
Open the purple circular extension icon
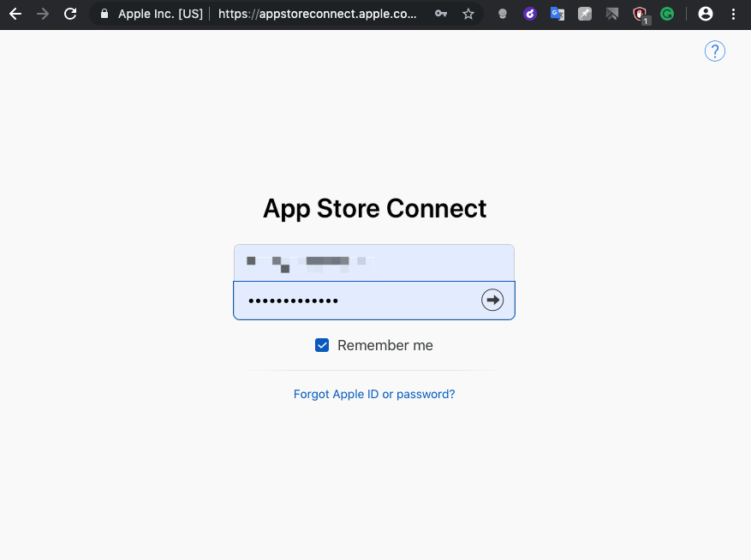(530, 14)
